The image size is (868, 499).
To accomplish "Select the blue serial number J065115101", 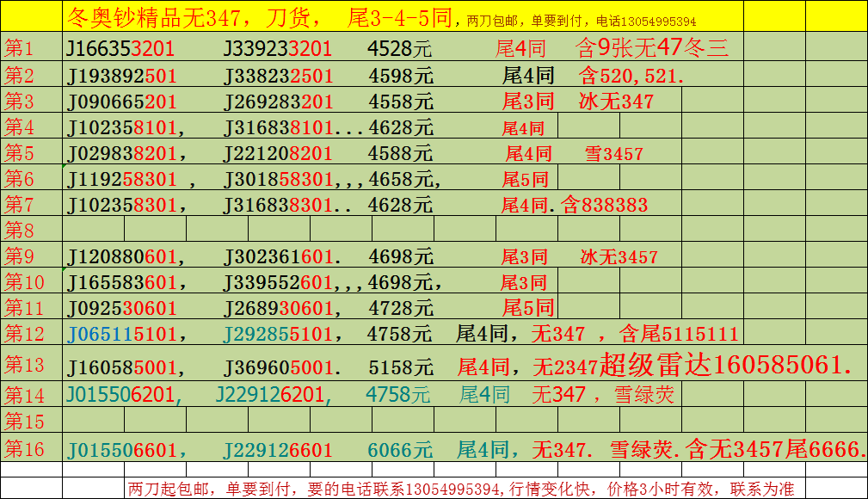I will pyautogui.click(x=121, y=335).
